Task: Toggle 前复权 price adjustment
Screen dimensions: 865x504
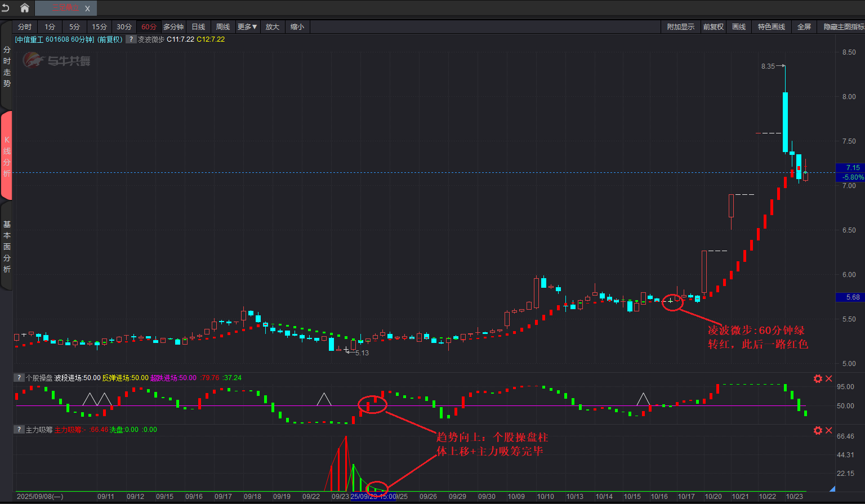Action: tap(713, 27)
